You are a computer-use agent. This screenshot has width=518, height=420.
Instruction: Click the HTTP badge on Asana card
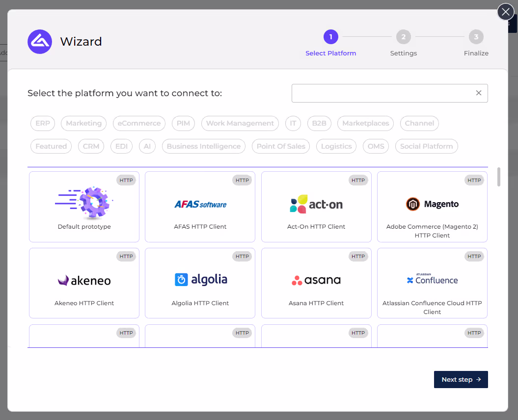[358, 256]
